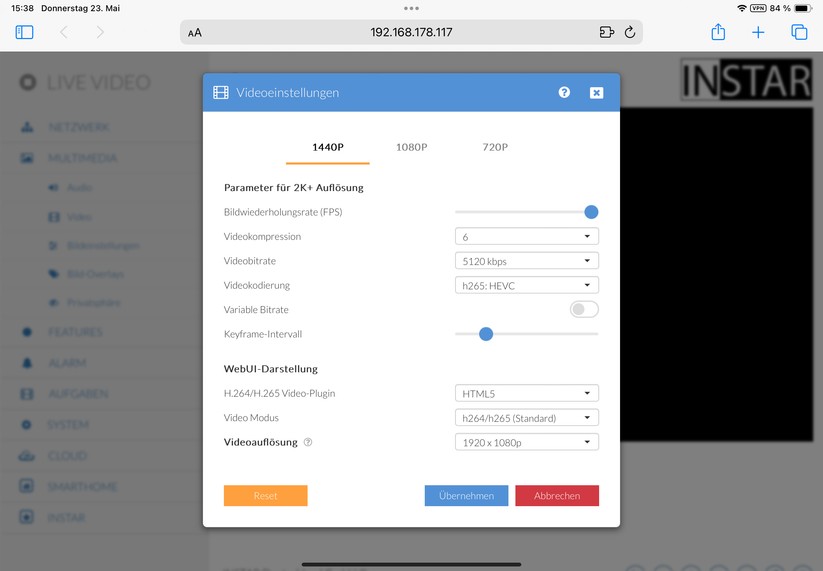Click the Bildwiederholungsrate FPS slider handle

pyautogui.click(x=591, y=212)
